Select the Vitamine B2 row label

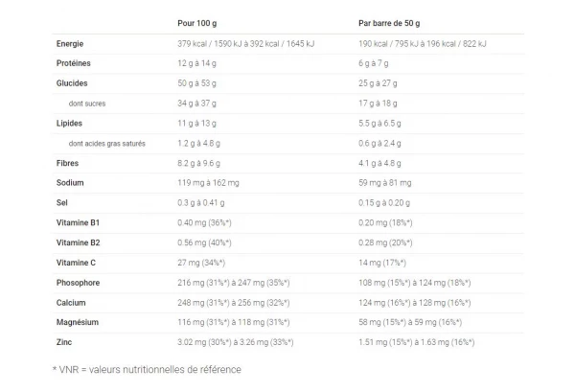(79, 242)
